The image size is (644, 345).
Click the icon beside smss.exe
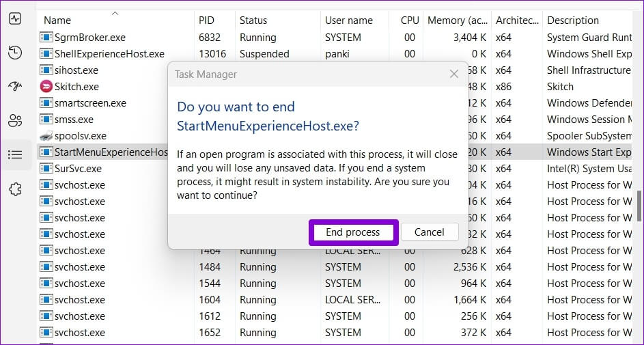pos(46,120)
